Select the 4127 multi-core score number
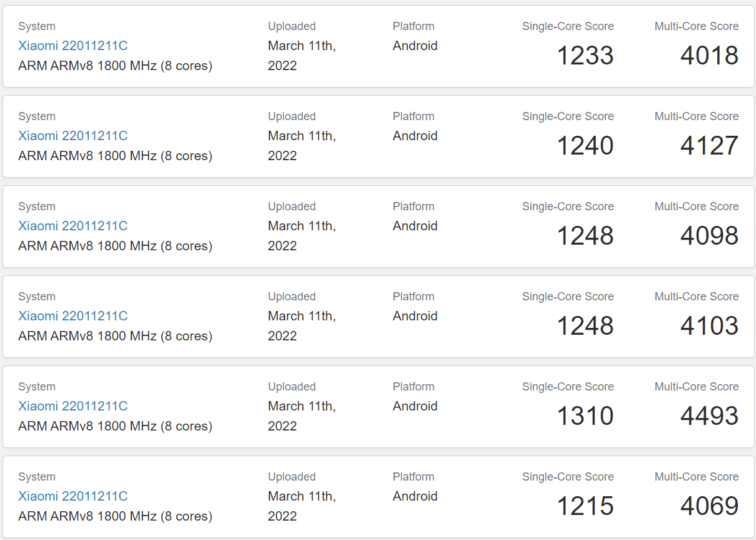 (x=710, y=146)
